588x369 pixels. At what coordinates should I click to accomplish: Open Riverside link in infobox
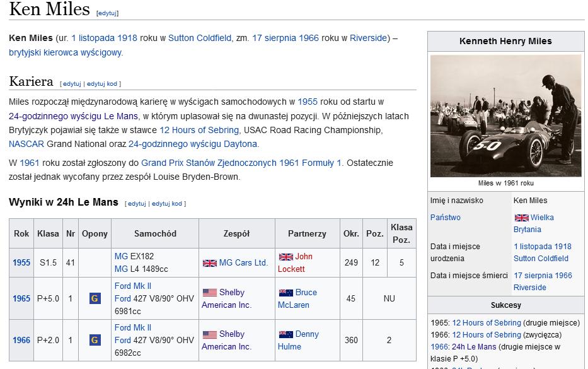[529, 287]
